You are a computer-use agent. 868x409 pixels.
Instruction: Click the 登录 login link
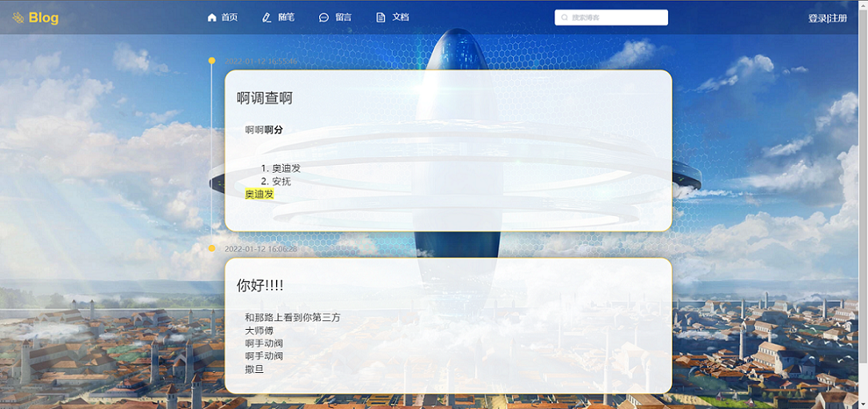coord(817,18)
